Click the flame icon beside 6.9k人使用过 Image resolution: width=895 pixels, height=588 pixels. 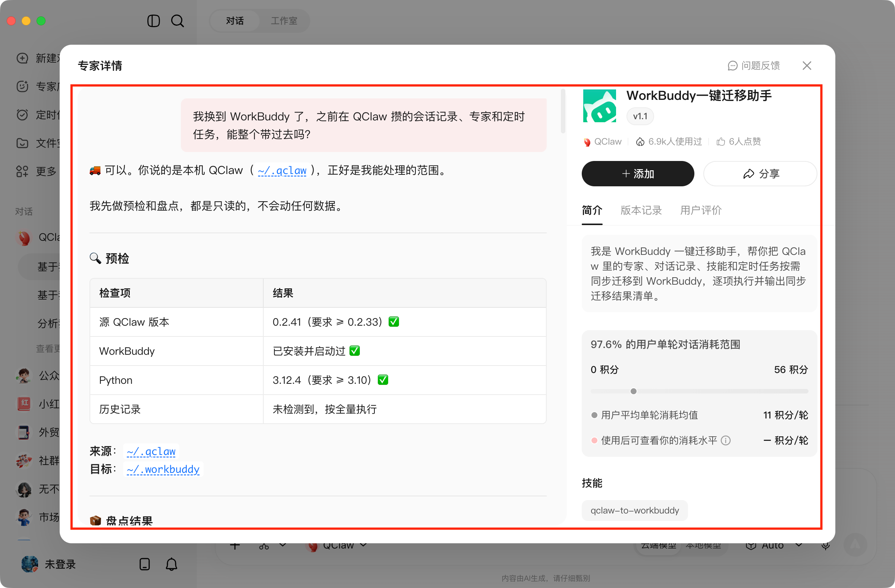[640, 142]
